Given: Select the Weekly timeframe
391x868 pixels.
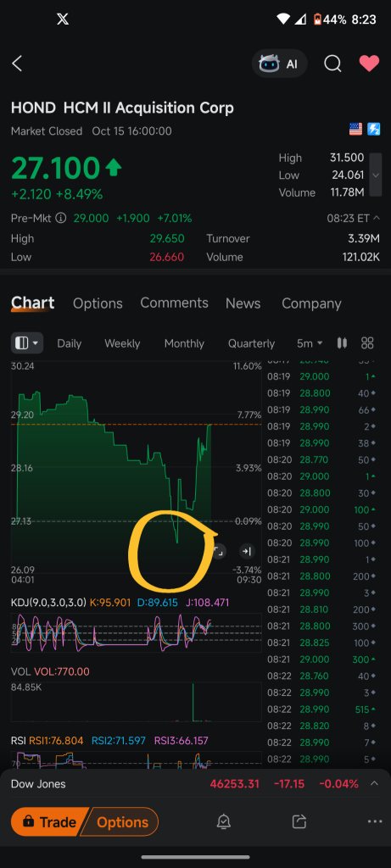Looking at the screenshot, I should coord(122,343).
